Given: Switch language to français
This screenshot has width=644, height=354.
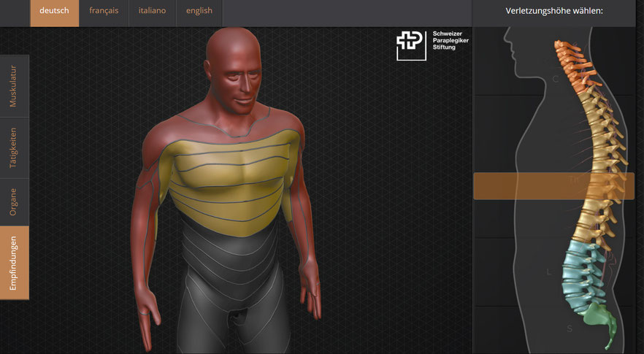Looking at the screenshot, I should [x=104, y=11].
